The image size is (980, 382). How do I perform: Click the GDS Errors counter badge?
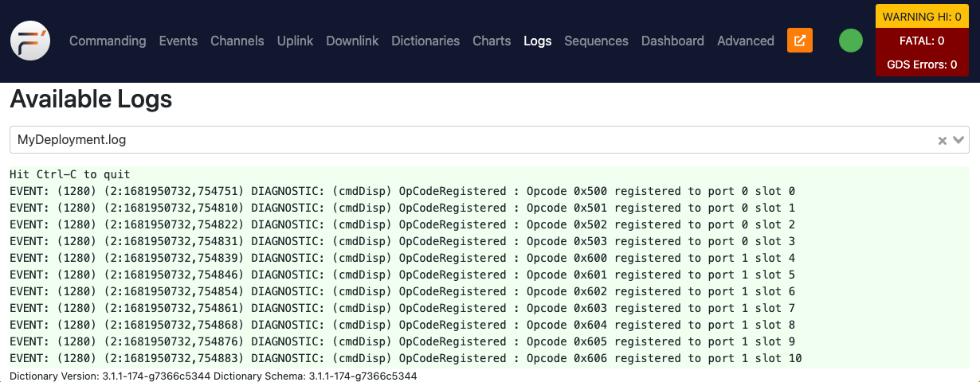click(x=922, y=64)
